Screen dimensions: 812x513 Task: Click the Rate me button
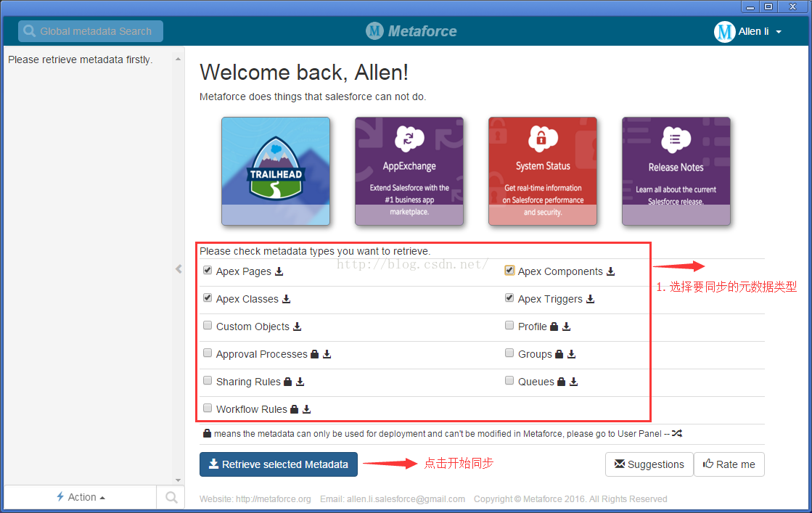pyautogui.click(x=729, y=464)
